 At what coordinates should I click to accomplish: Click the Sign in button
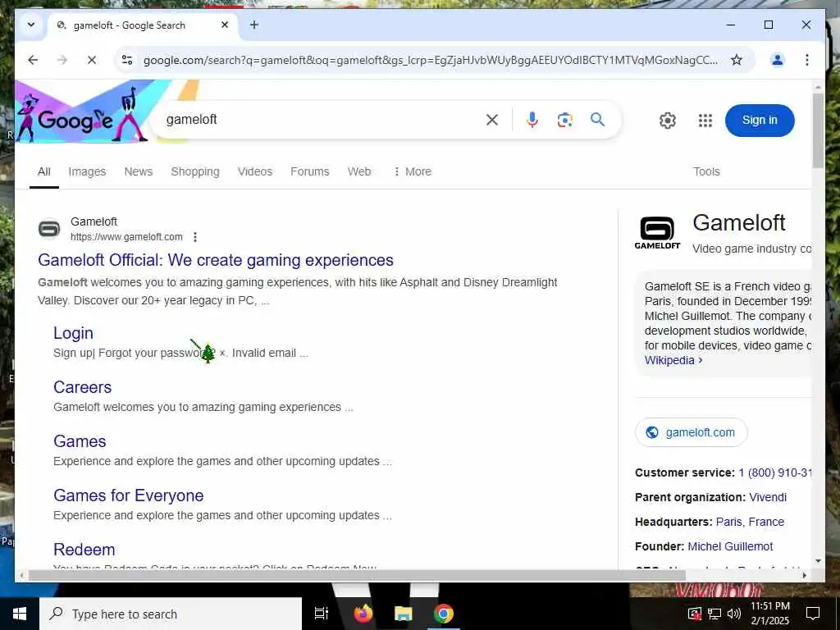point(760,120)
